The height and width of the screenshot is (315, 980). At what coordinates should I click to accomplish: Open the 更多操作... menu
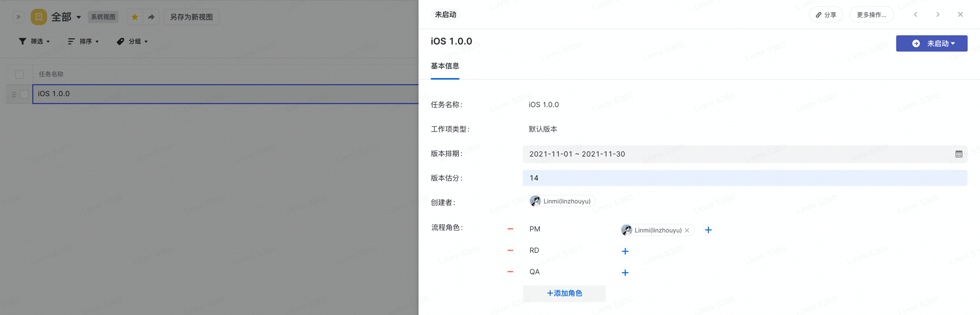tap(871, 15)
